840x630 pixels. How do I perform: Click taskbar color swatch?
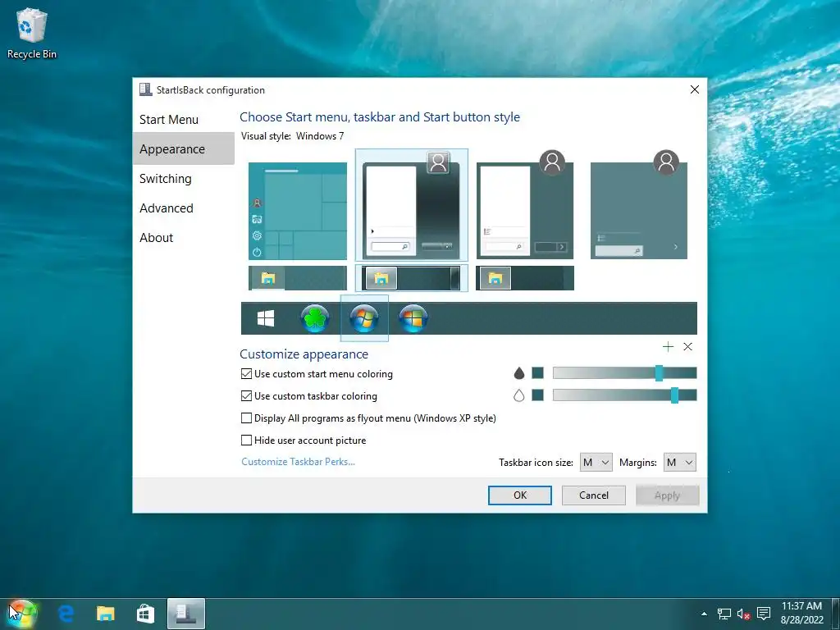[x=538, y=395]
